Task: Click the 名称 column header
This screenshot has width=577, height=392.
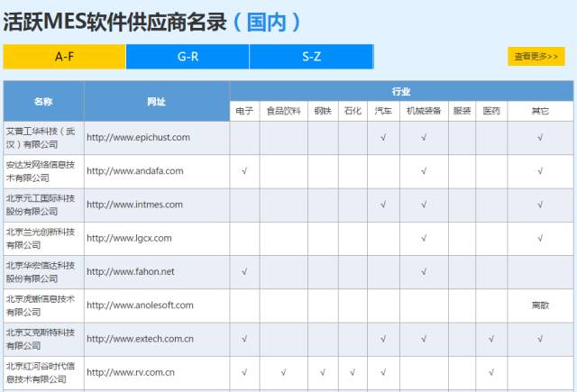Action: coord(43,101)
